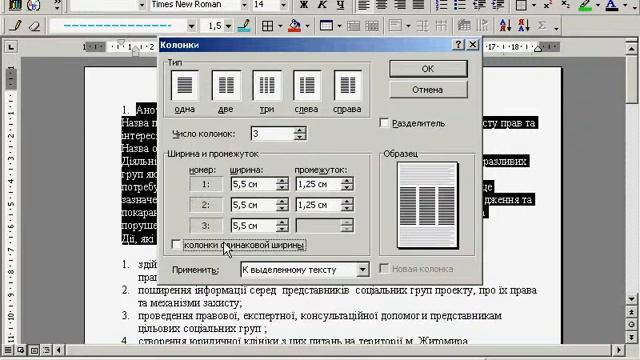
Task: Choose the 'слева' column preset
Action: tap(307, 85)
